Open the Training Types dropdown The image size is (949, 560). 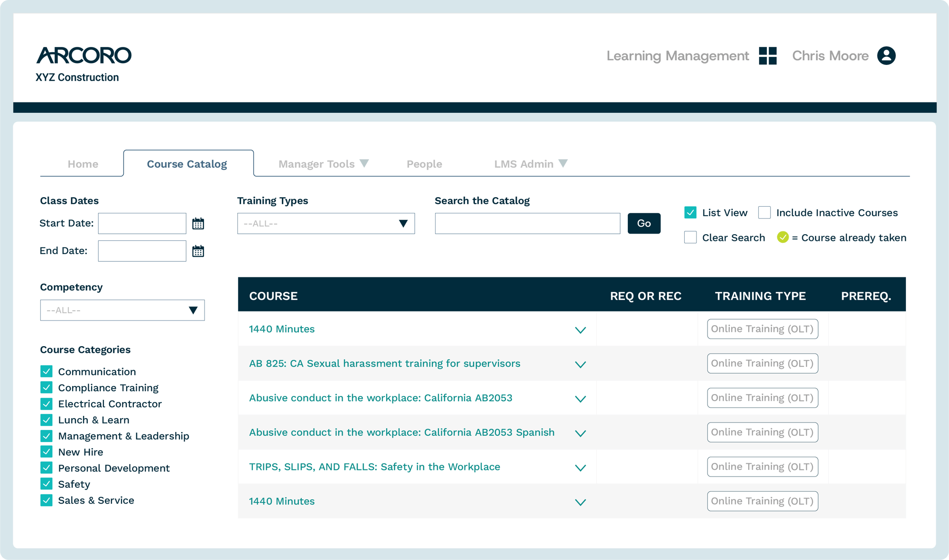coord(326,223)
